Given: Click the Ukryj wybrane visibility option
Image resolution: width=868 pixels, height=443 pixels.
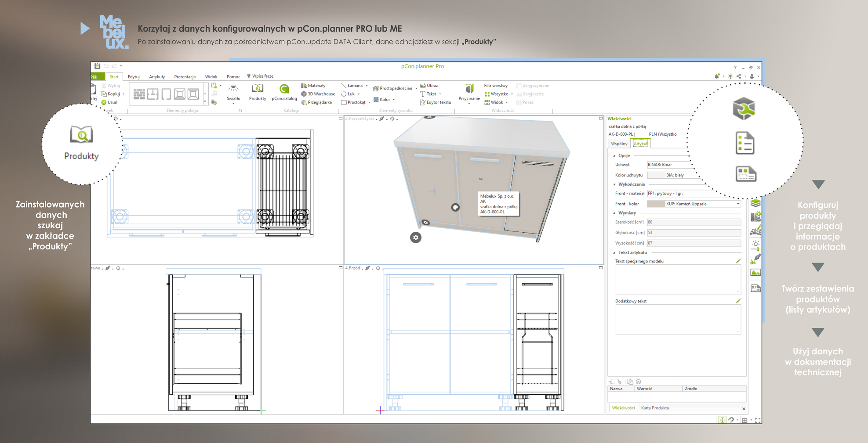Looking at the screenshot, I should click(533, 86).
